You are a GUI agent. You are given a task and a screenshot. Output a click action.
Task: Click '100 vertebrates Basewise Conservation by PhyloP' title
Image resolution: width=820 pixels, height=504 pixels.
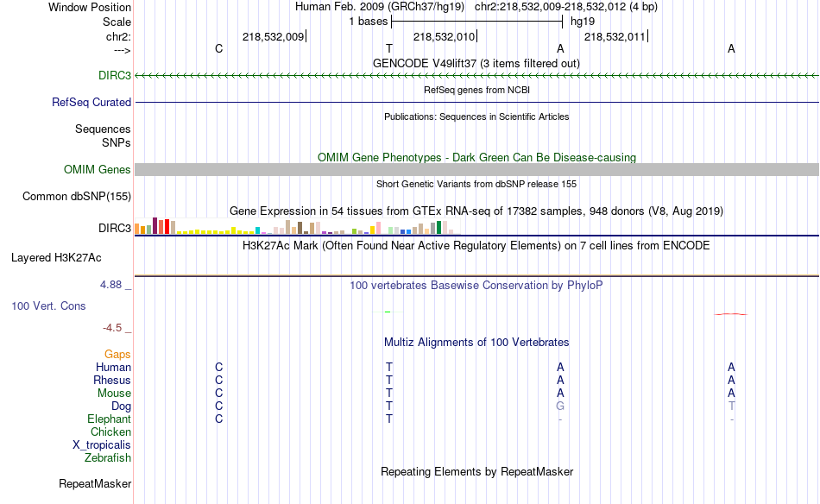(x=476, y=286)
